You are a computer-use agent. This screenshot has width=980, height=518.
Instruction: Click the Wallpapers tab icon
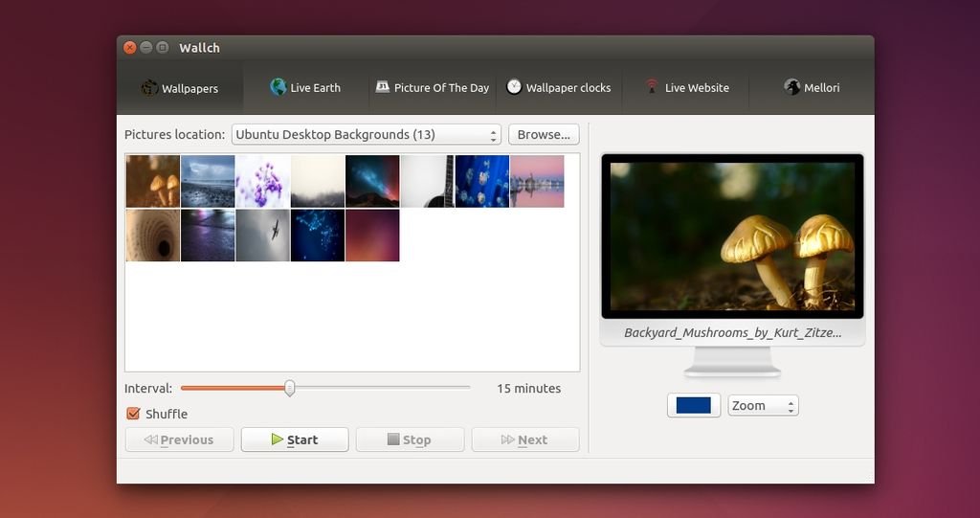coord(148,87)
